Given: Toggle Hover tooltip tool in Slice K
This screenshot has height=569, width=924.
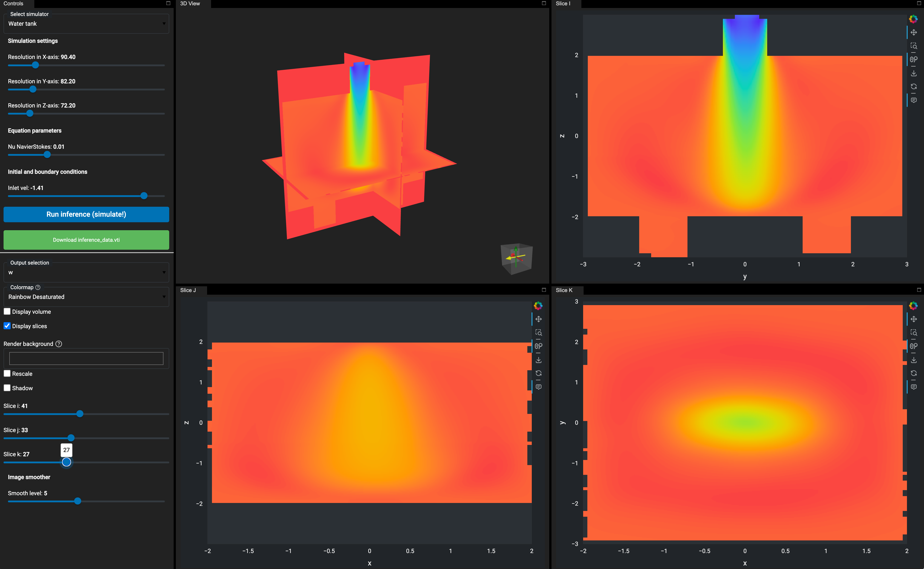Looking at the screenshot, I should click(913, 387).
